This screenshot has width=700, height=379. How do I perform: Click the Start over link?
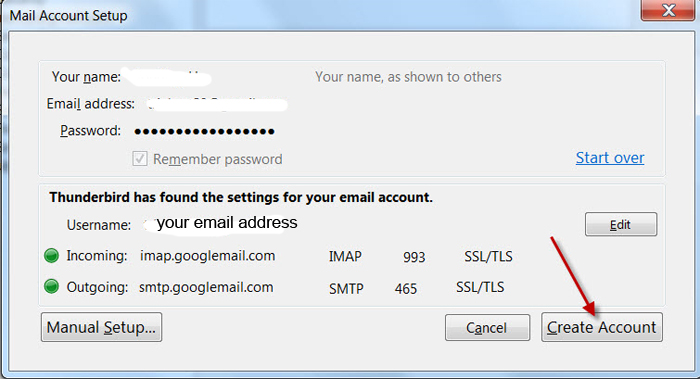tap(610, 158)
